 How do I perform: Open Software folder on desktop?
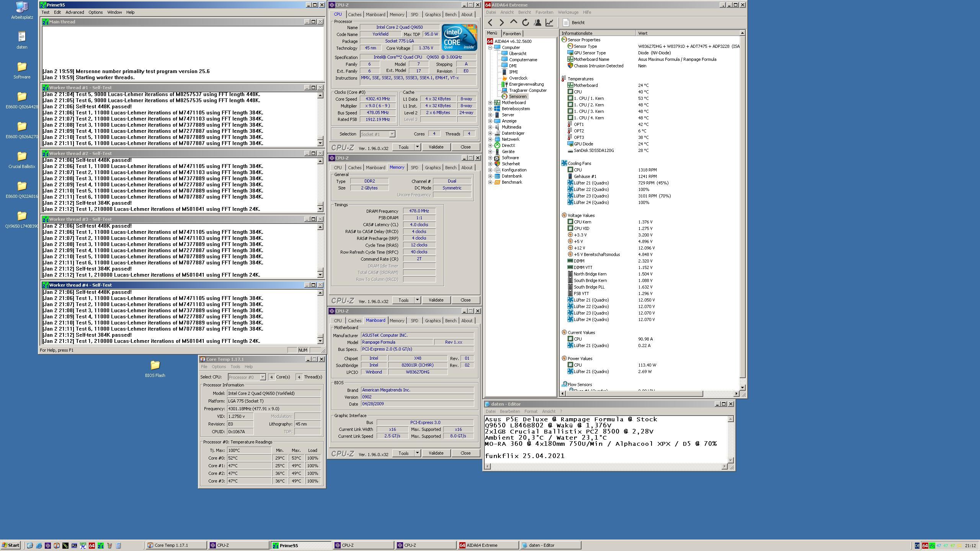pos(22,70)
